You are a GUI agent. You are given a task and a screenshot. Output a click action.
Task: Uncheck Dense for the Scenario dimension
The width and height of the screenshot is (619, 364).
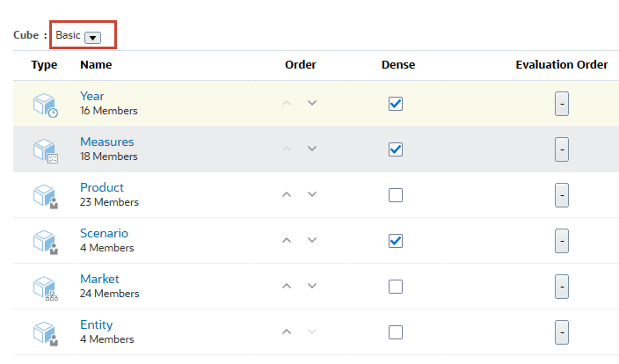click(396, 241)
